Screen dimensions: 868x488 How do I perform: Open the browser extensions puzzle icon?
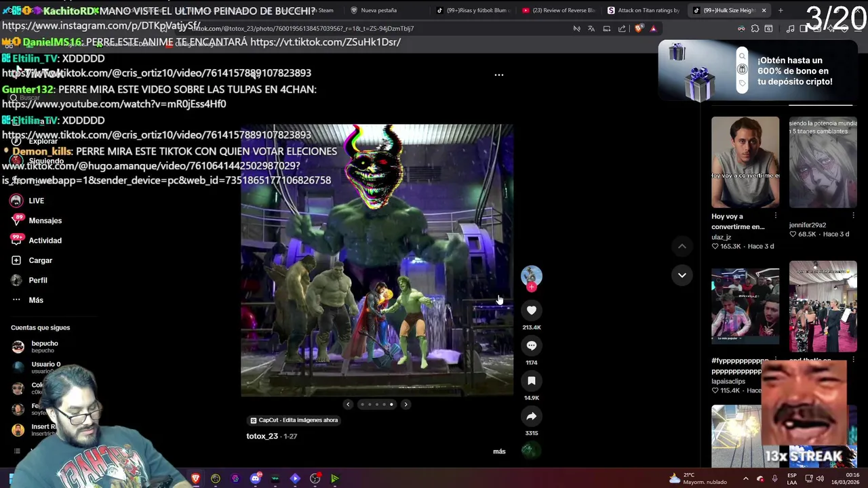[755, 28]
